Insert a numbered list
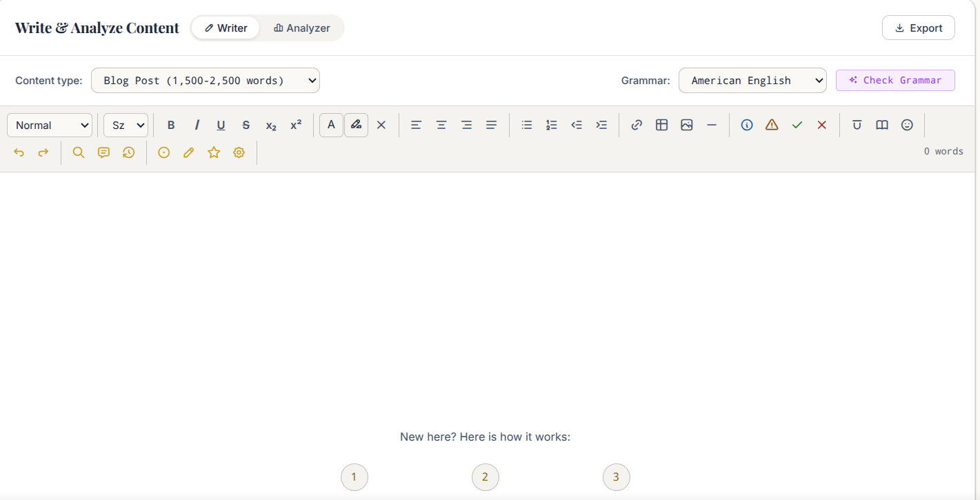The width and height of the screenshot is (980, 500). pyautogui.click(x=552, y=125)
